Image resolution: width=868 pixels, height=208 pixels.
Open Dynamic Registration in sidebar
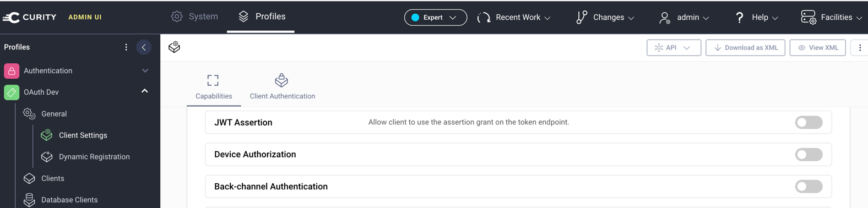click(x=94, y=157)
